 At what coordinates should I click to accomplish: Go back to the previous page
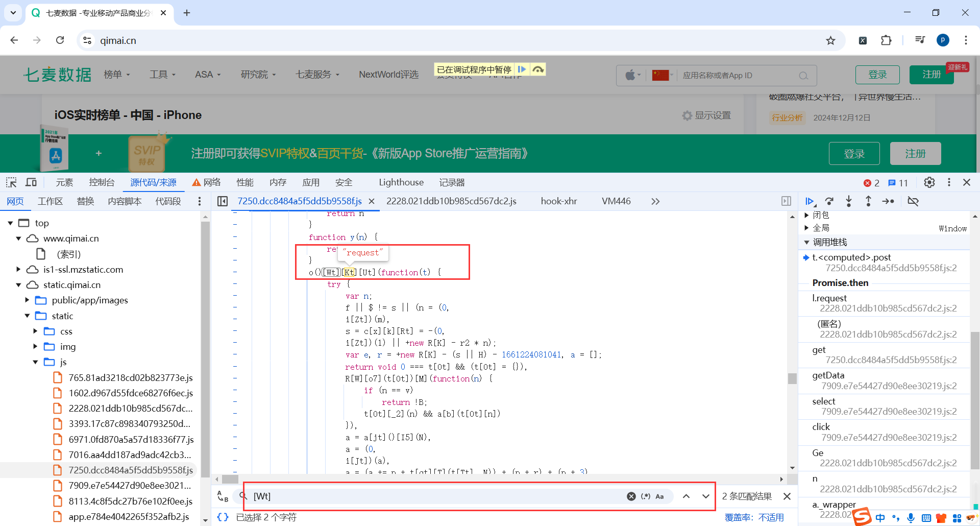(14, 40)
